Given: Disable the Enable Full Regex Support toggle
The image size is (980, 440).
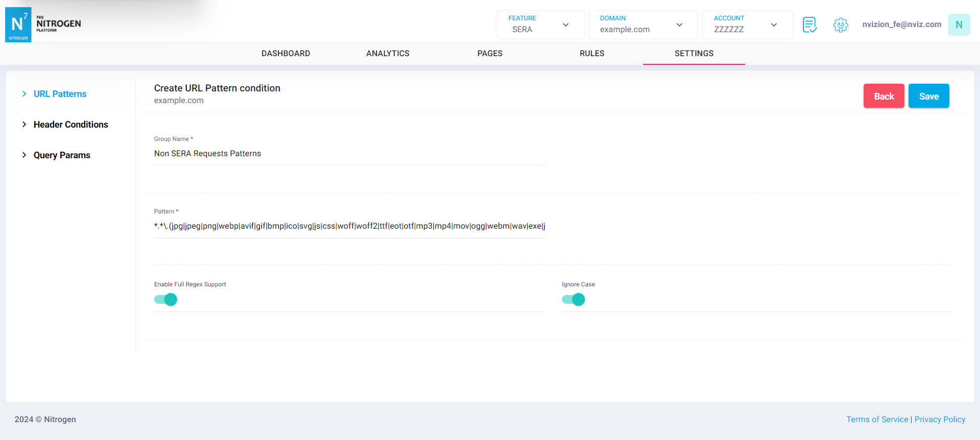Looking at the screenshot, I should [x=166, y=300].
